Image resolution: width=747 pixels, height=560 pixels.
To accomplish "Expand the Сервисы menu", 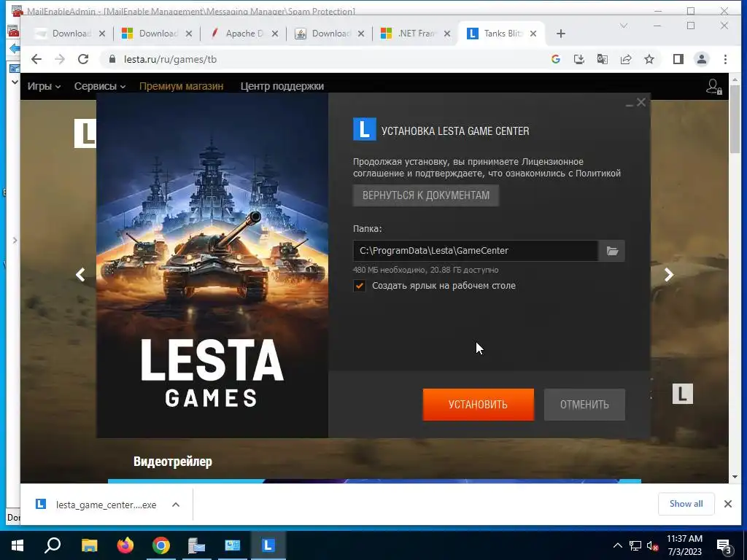I will point(99,86).
